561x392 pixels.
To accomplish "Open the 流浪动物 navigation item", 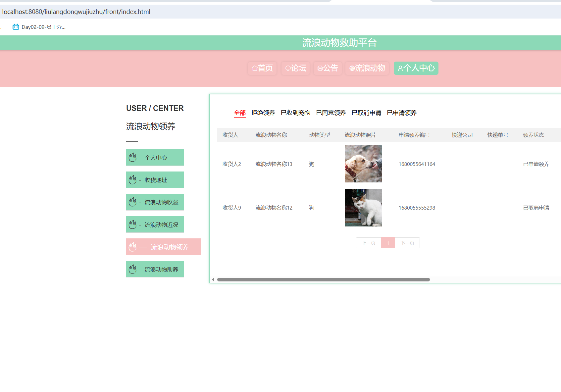I will point(367,68).
